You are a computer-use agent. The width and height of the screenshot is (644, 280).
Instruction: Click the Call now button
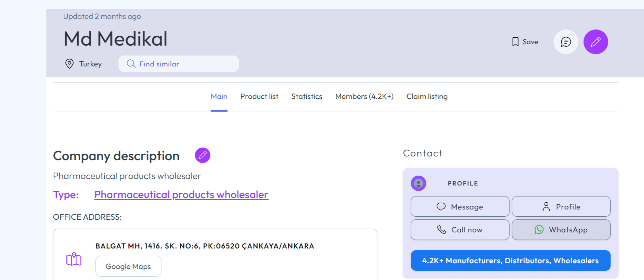point(460,230)
